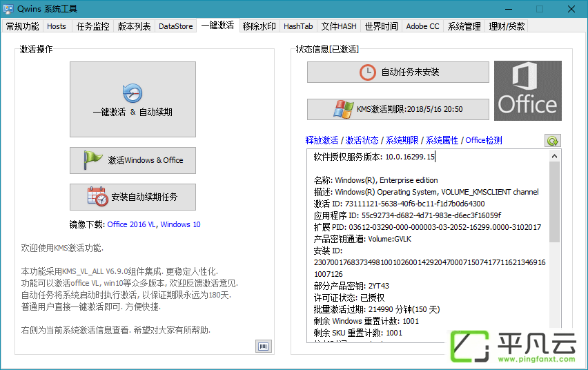Image resolution: width=588 pixels, height=370 pixels.
Task: Click the calendar clock renewal task icon
Action: pos(97,197)
